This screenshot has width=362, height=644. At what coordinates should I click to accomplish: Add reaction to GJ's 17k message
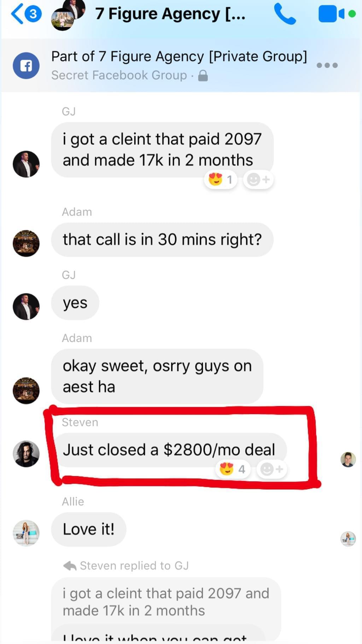point(258,180)
